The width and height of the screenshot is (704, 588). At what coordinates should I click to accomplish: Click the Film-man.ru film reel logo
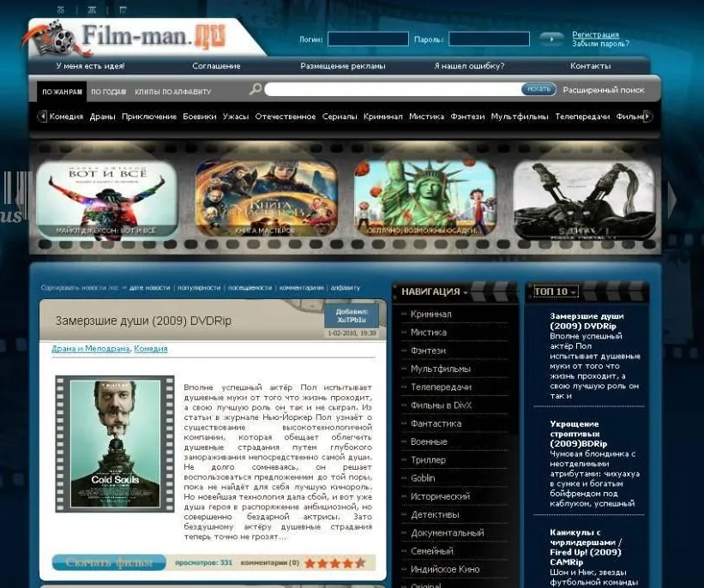pos(126,39)
